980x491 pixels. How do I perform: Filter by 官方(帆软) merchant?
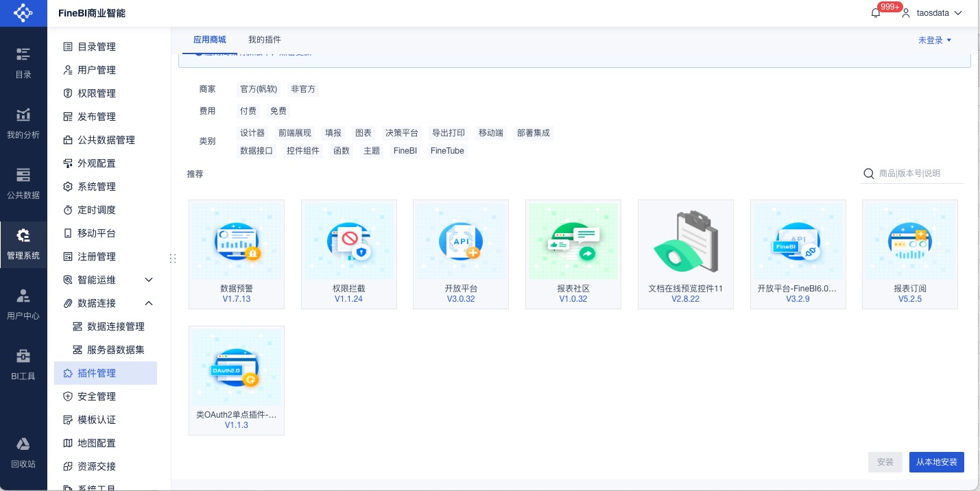coord(258,89)
